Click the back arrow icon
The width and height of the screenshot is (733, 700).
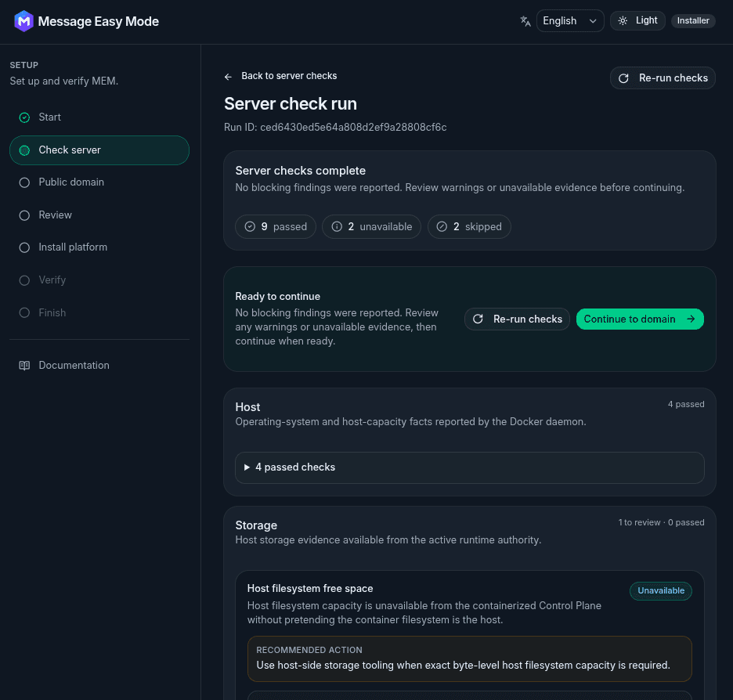(x=228, y=77)
